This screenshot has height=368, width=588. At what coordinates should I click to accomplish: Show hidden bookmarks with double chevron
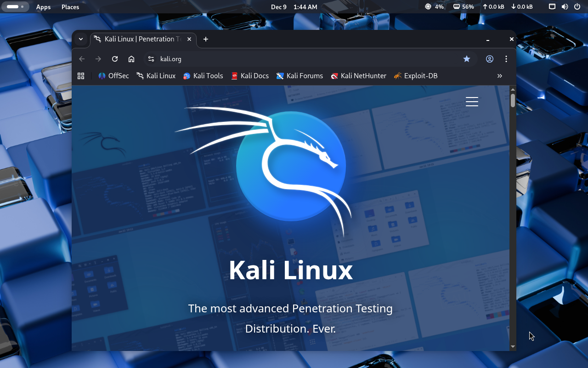[500, 76]
